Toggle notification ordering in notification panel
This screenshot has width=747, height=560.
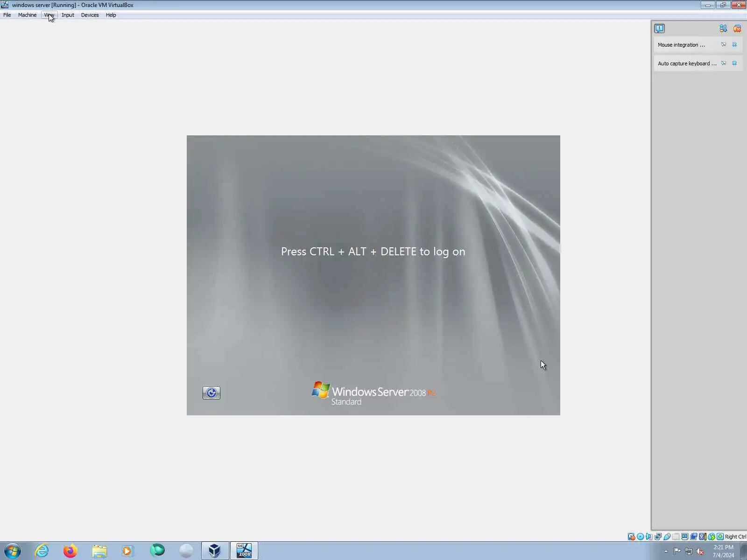723,28
